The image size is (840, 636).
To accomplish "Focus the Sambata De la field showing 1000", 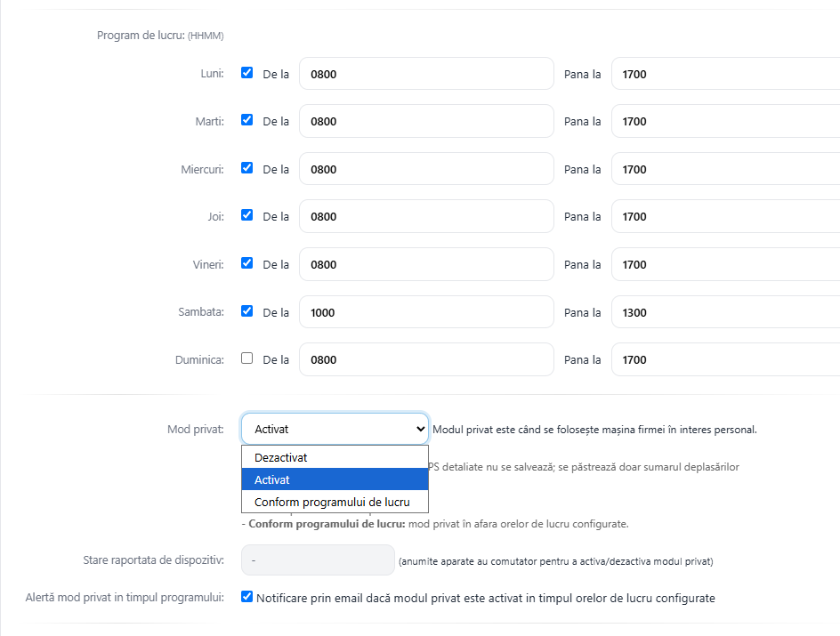I will click(426, 312).
